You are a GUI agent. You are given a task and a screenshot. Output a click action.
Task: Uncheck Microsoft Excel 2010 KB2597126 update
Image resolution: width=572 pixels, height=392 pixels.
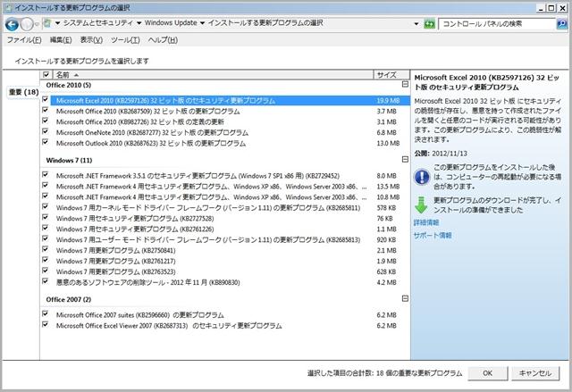[x=46, y=99]
